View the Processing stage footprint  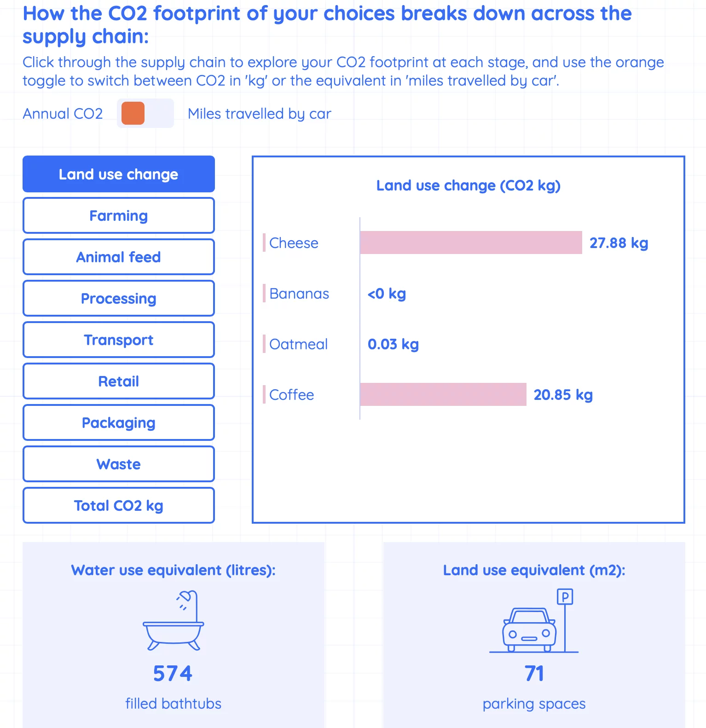119,298
